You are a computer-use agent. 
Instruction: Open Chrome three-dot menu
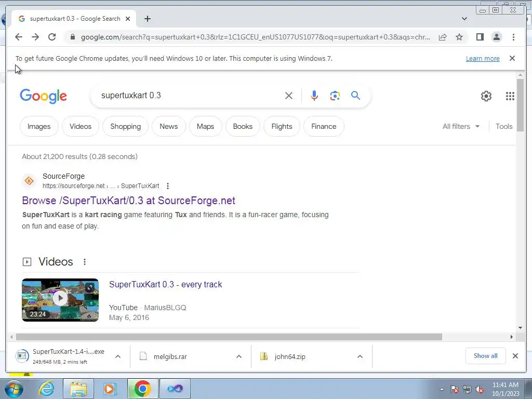[x=513, y=37]
